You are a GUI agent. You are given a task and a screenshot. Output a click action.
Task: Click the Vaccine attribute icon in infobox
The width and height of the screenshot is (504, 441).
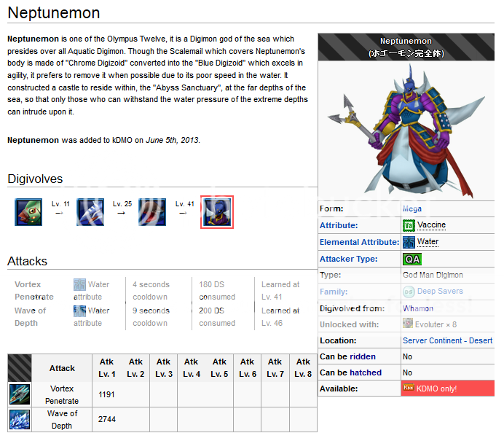409,226
